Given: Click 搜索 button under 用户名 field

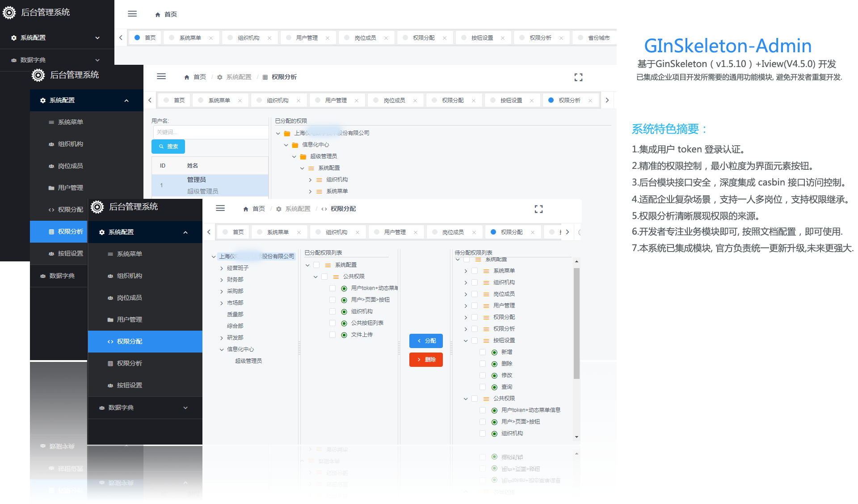Looking at the screenshot, I should click(168, 146).
